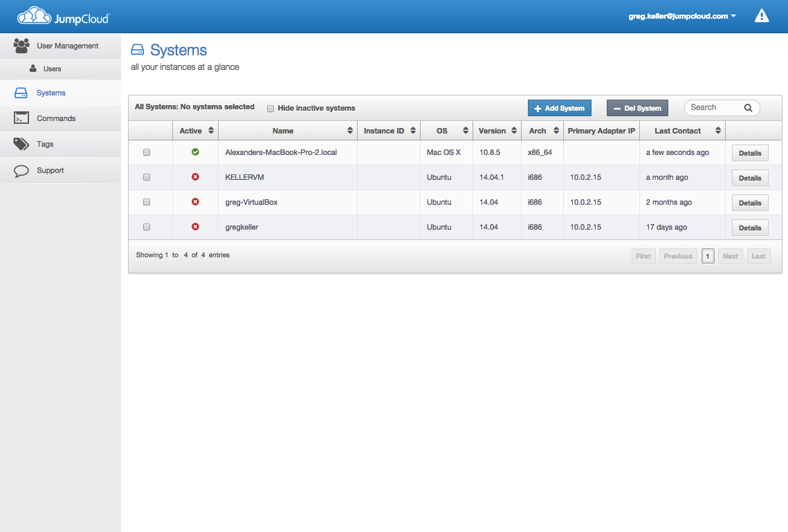
Task: Open Users submenu item
Action: 60,68
